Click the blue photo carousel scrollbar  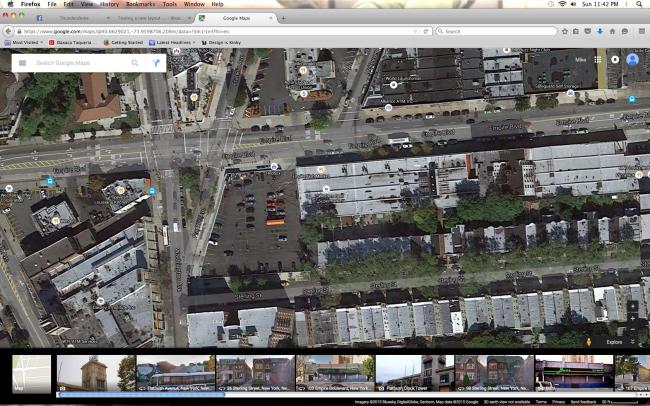click(x=141, y=394)
